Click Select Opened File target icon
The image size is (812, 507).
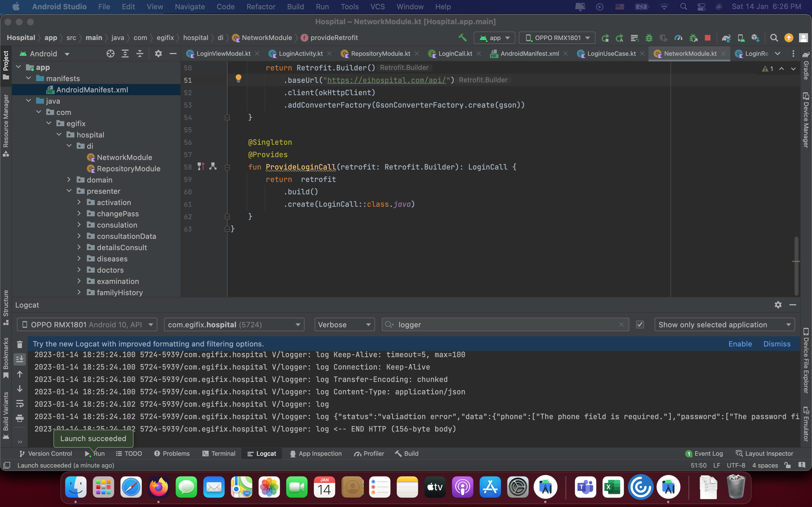(111, 54)
